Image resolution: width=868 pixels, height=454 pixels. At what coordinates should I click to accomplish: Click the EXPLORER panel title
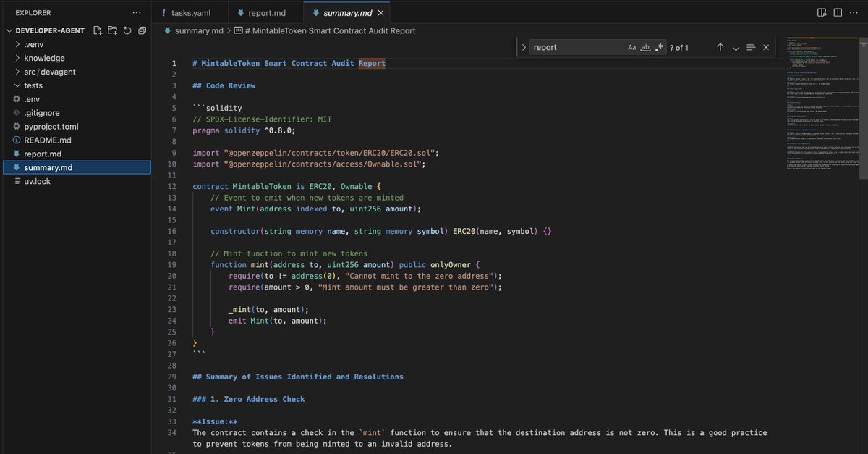coord(33,13)
